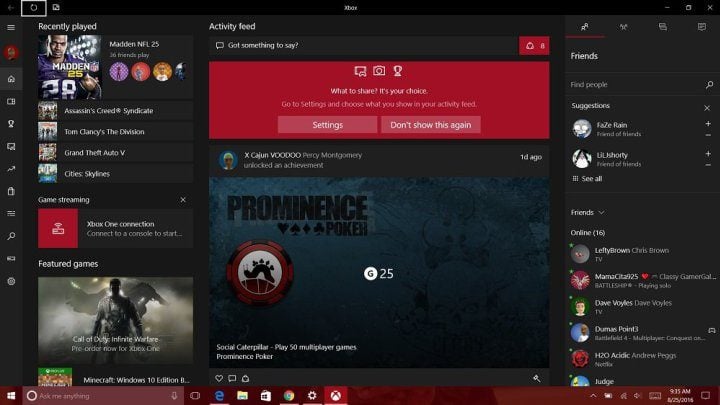The height and width of the screenshot is (405, 720).
Task: Click Xbox One connection red icon
Action: point(58,228)
